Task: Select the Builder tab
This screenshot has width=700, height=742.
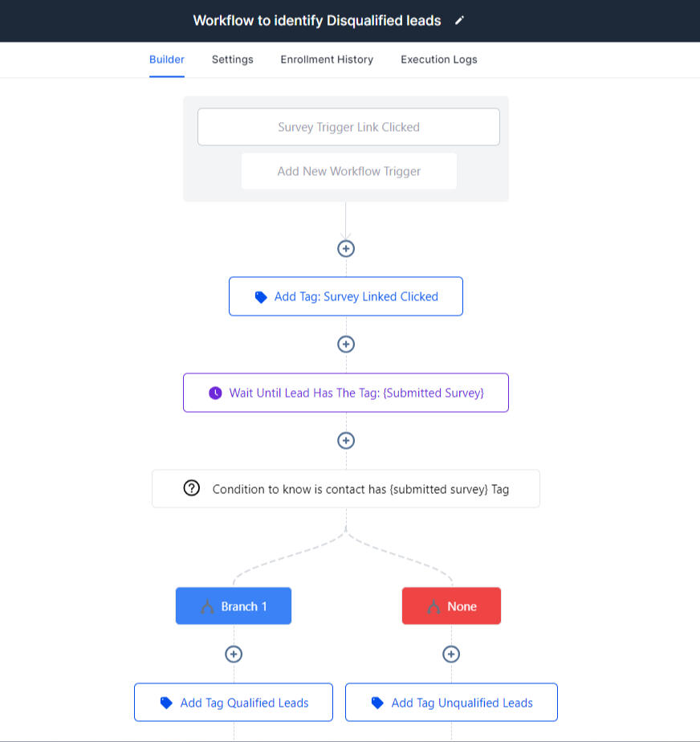Action: click(x=166, y=59)
